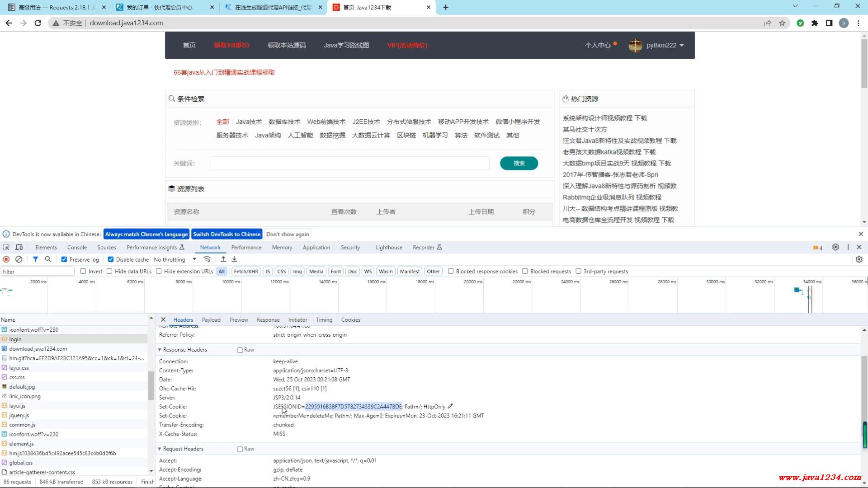Select the login request row
The width and height of the screenshot is (868, 488).
74,339
